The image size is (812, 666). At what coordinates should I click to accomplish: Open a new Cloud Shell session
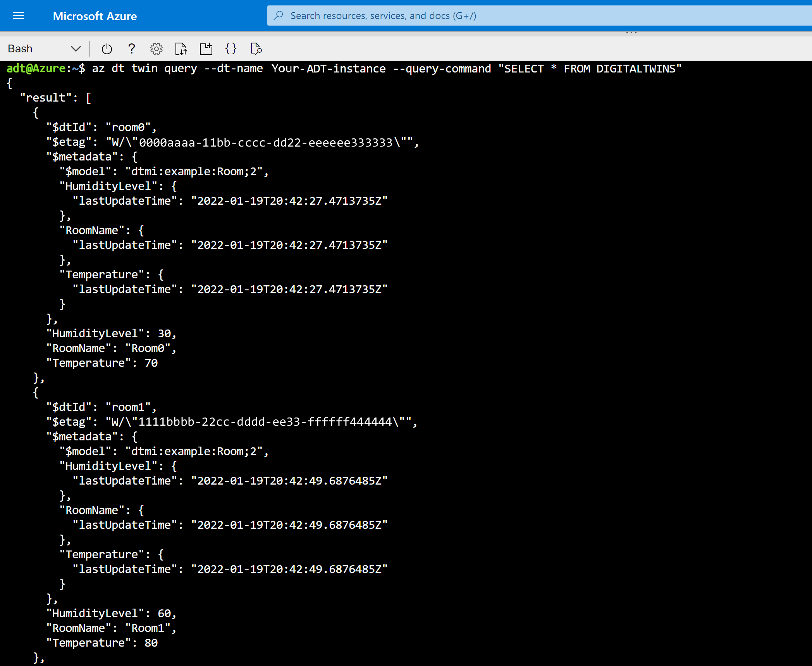coord(206,49)
